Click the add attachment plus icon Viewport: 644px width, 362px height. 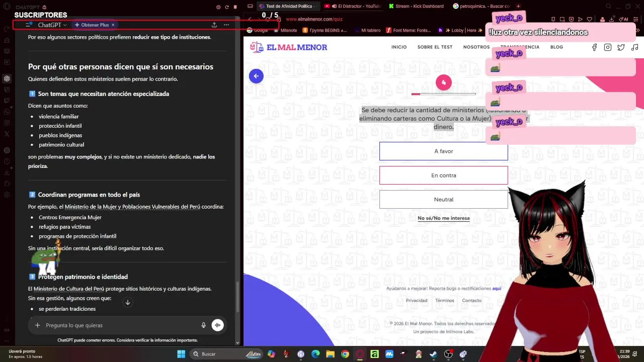37,325
